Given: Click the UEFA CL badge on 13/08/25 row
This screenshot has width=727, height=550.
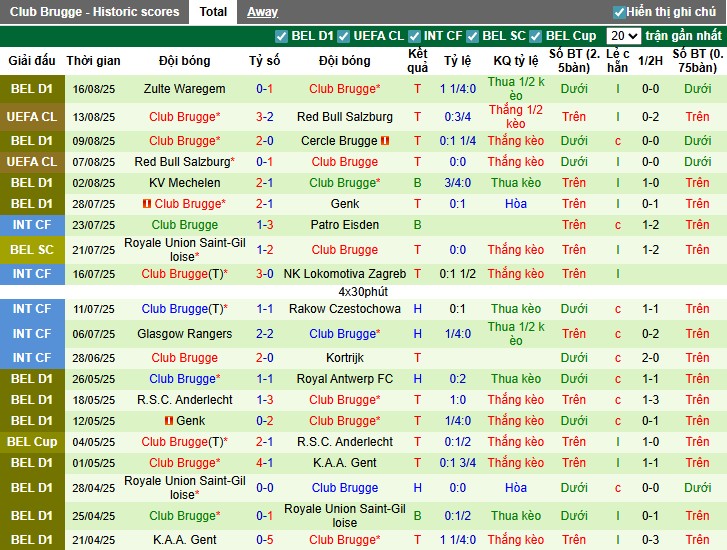Looking at the screenshot, I should click(x=32, y=117).
